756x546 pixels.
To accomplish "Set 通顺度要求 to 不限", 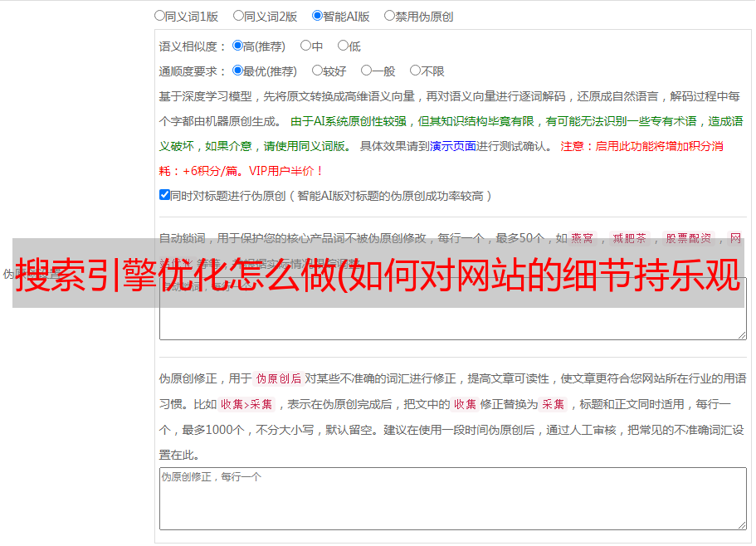I will pyautogui.click(x=415, y=71).
